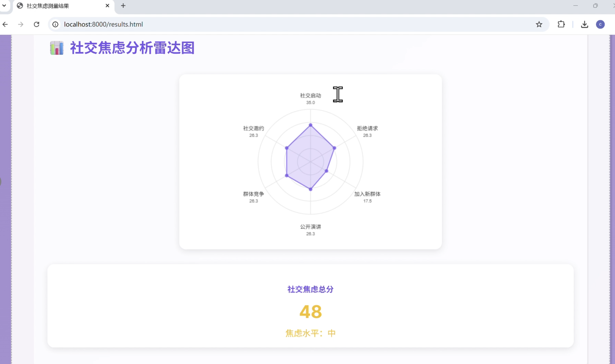Click the 社交启动 axis label on the radar chart
This screenshot has height=364, width=615.
tap(310, 95)
